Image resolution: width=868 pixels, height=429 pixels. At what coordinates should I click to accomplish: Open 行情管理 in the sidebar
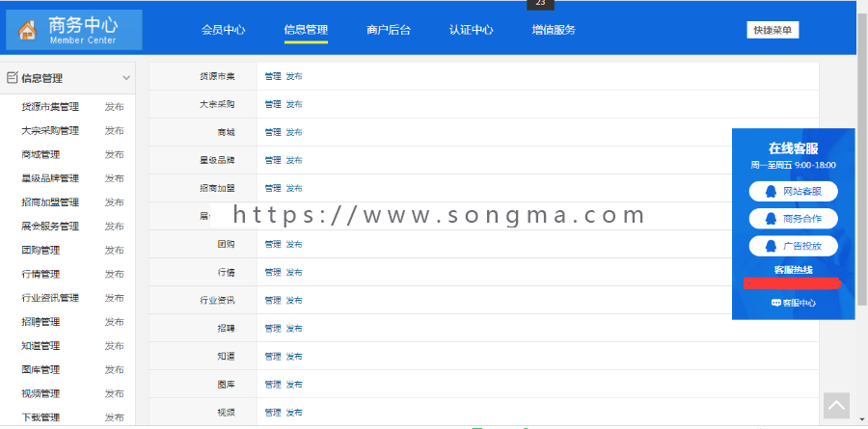coord(41,274)
